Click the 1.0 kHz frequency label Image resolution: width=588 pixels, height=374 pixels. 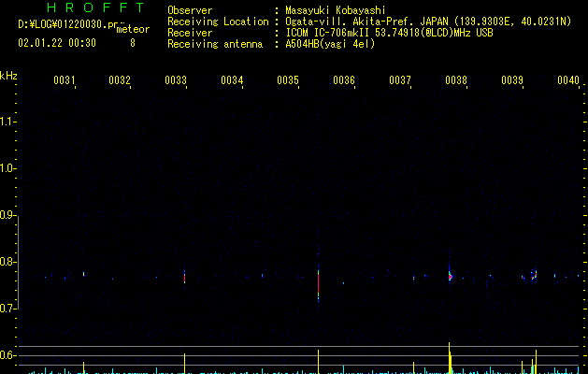7,168
